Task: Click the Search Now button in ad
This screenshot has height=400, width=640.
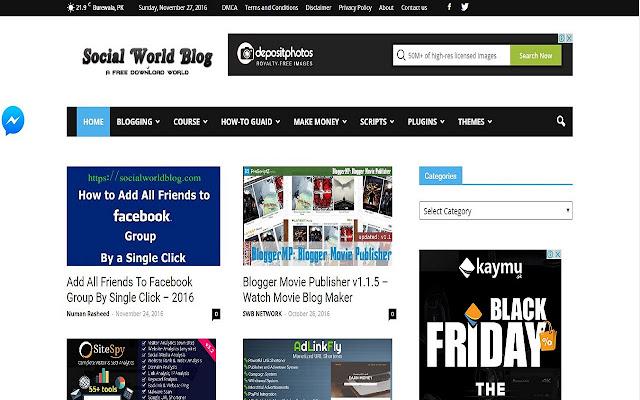Action: click(536, 55)
